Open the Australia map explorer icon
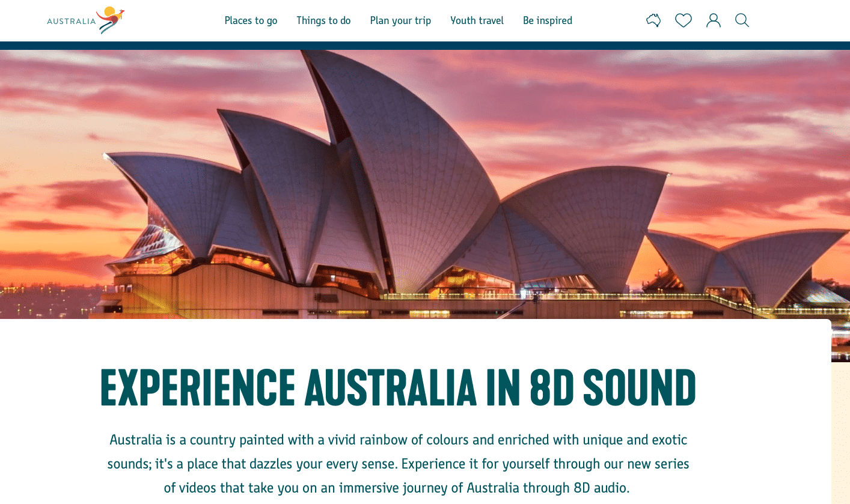This screenshot has width=850, height=504. pyautogui.click(x=653, y=20)
